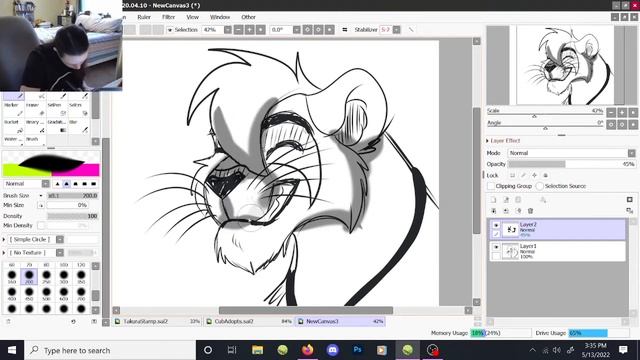The width and height of the screenshot is (640, 360).
Task: Reset zoom button in top toolbar
Action: 260,30
